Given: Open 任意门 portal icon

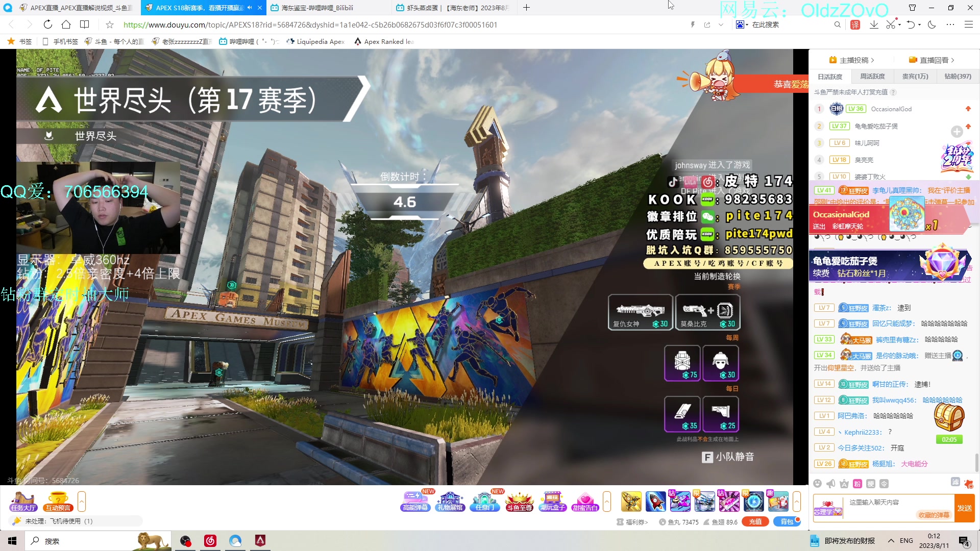Looking at the screenshot, I should (x=484, y=502).
